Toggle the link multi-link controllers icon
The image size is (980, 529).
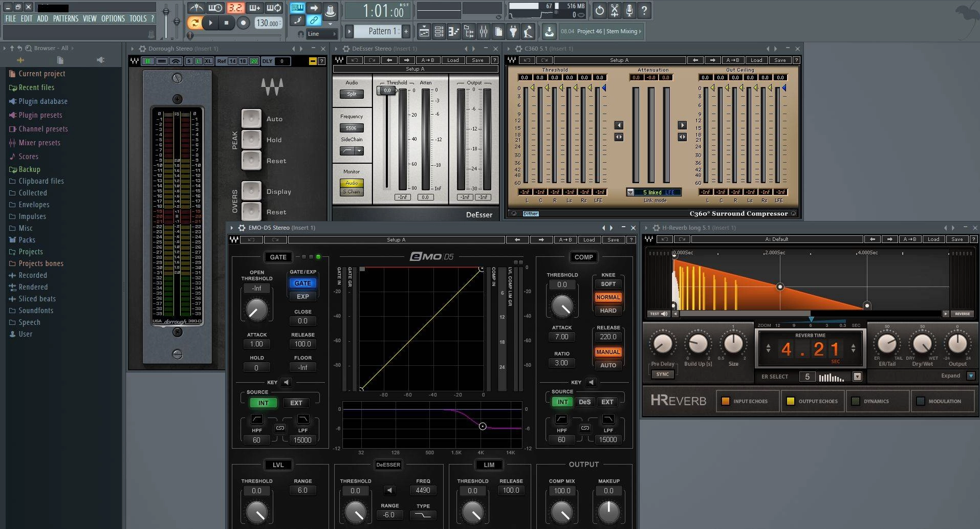pos(314,20)
